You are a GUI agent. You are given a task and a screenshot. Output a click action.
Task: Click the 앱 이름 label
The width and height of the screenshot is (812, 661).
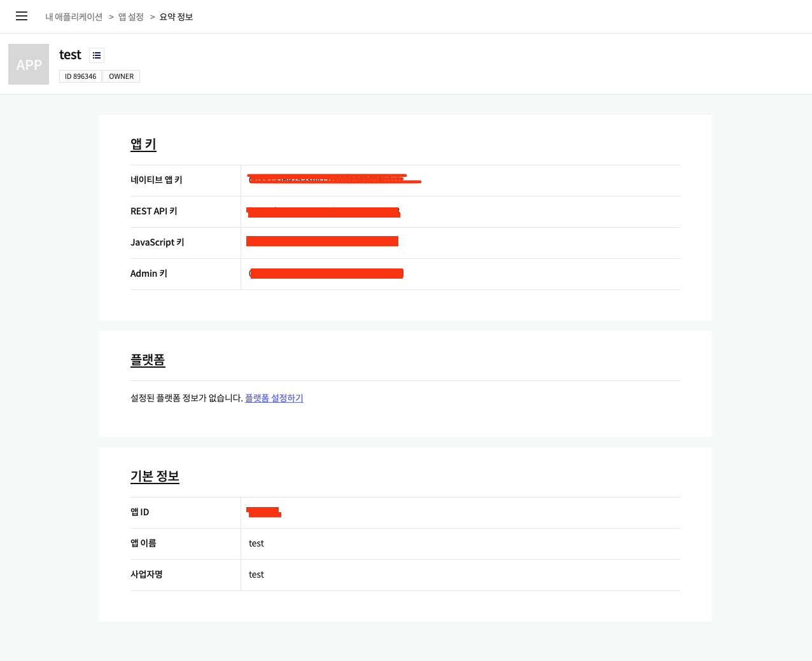pyautogui.click(x=143, y=543)
